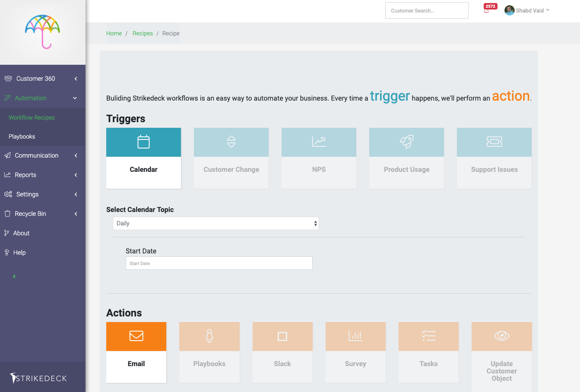Collapse the Automation menu chevron

(x=75, y=98)
